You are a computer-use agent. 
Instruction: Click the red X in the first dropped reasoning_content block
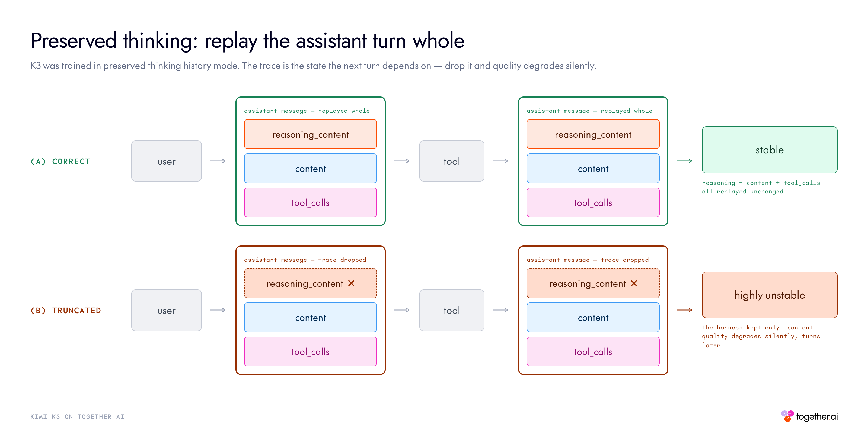coord(351,283)
